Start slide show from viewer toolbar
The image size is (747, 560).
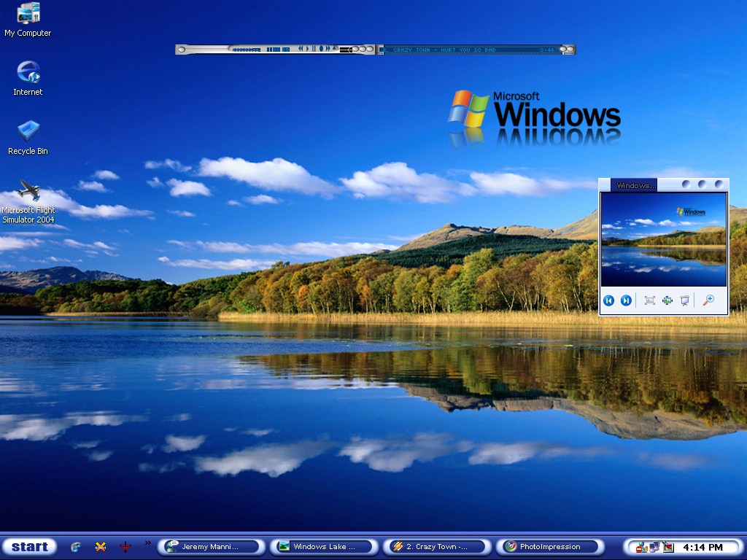tap(684, 300)
